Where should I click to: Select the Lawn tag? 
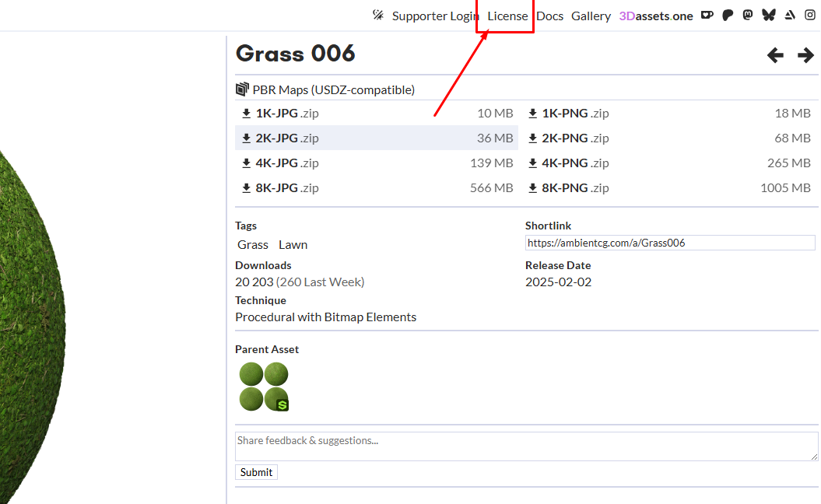click(293, 244)
